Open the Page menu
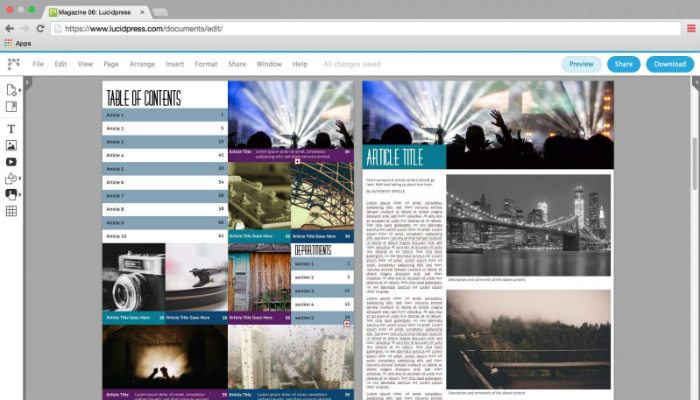Viewport: 700px width, 400px height. 111,64
